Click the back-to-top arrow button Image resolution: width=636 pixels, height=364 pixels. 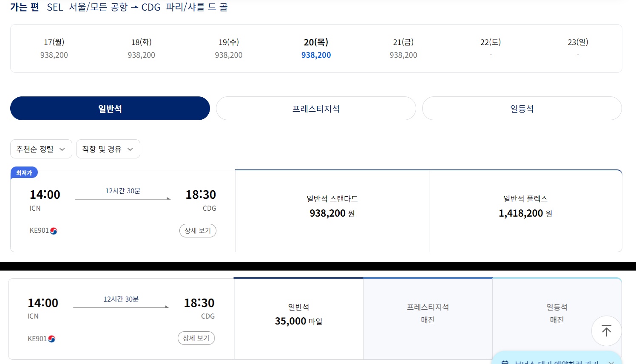coord(606,331)
